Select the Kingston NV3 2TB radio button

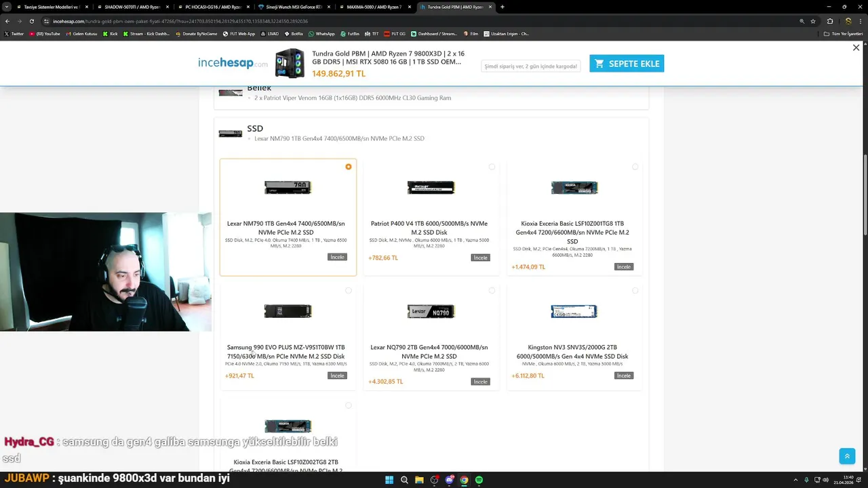pos(635,291)
